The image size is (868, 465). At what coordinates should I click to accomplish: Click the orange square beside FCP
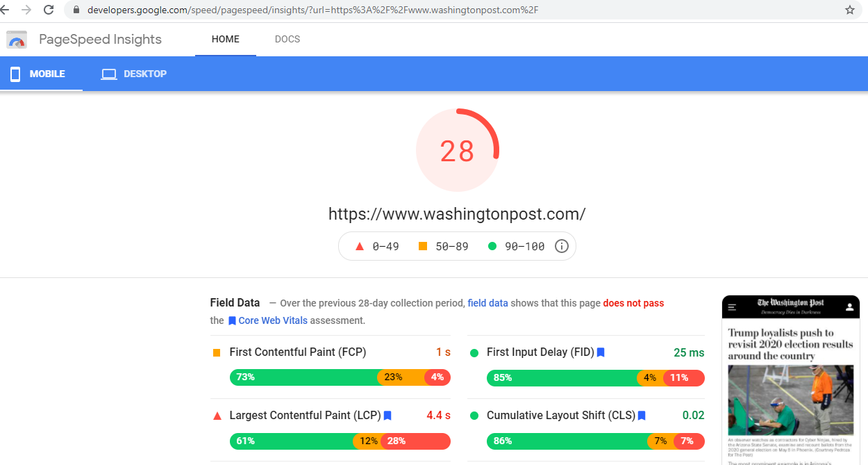click(217, 353)
